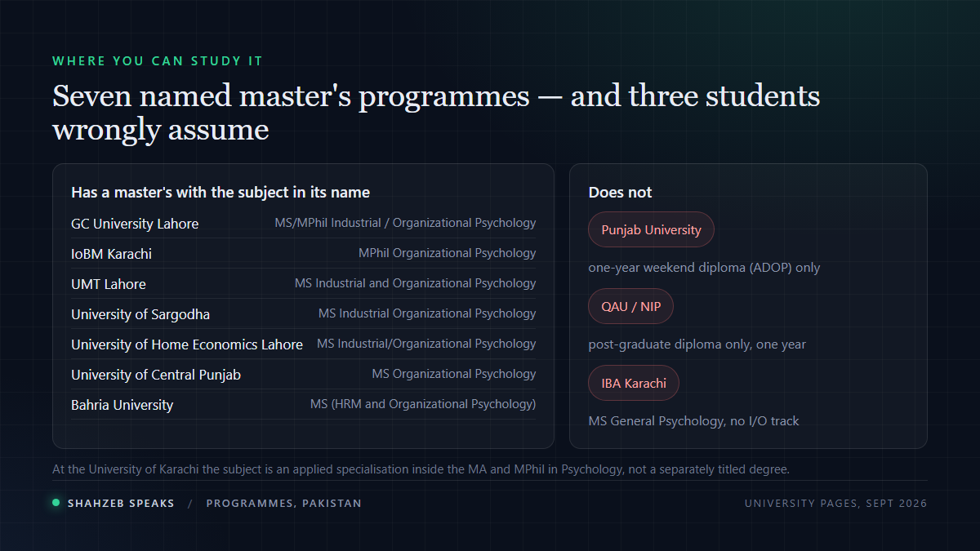This screenshot has width=980, height=551.
Task: Click the 'Seven named master's programmes' headline
Action: coord(436,113)
